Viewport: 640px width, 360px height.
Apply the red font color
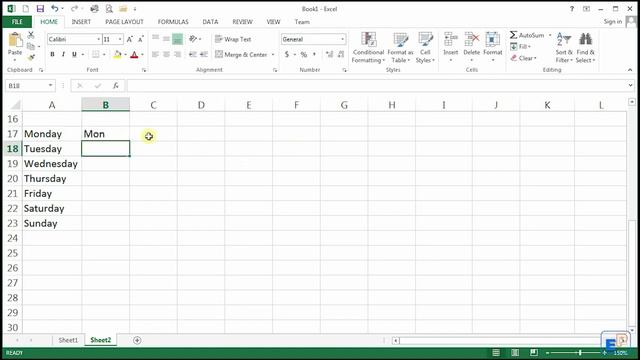(x=134, y=54)
